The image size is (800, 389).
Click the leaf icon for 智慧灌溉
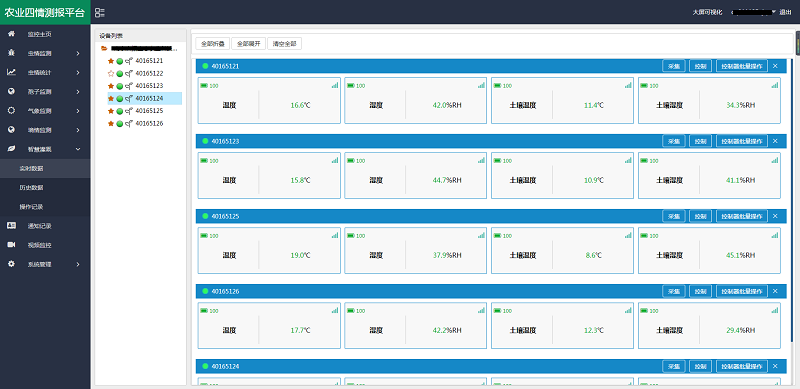pyautogui.click(x=11, y=149)
